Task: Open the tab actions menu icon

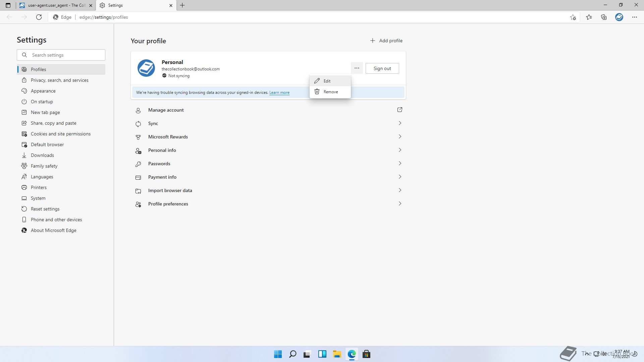Action: [8, 5]
